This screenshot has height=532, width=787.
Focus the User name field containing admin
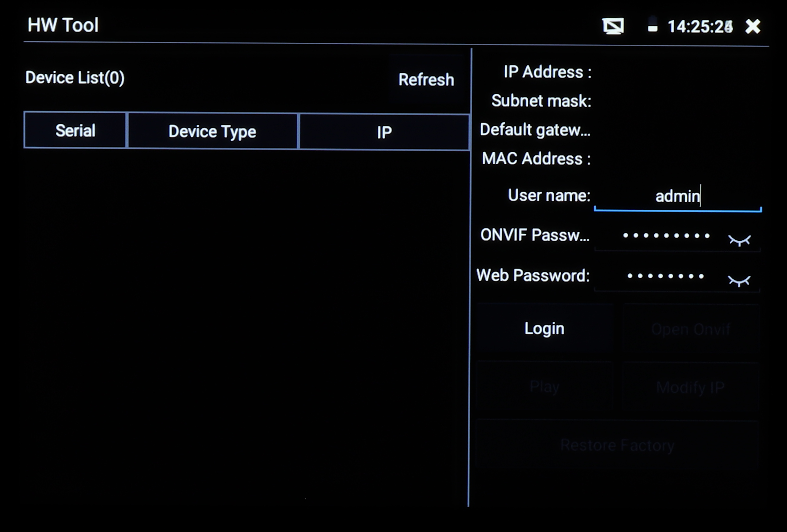pos(677,196)
